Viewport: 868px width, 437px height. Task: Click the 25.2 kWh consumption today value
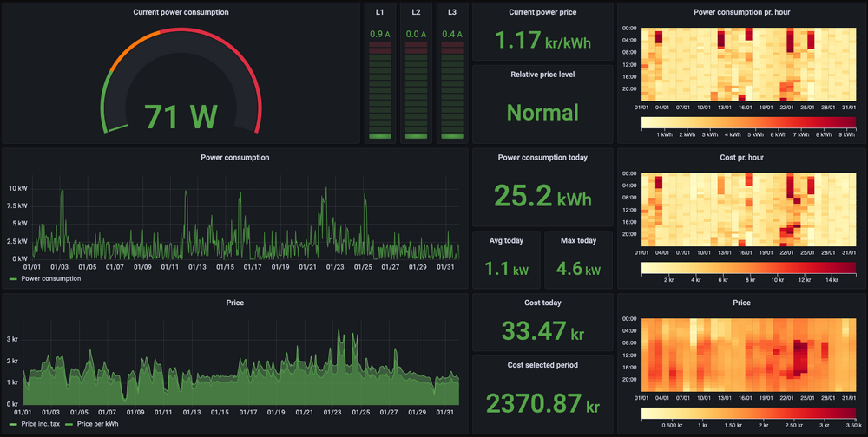542,195
